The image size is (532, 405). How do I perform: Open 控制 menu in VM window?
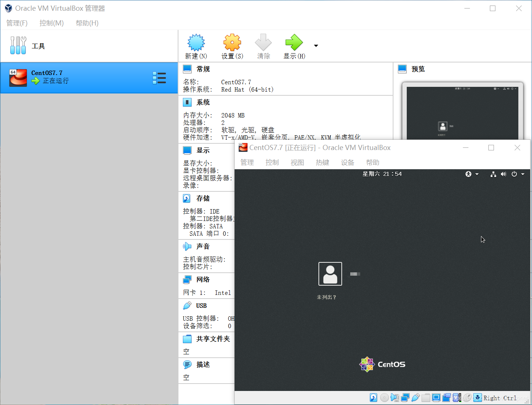coord(272,163)
